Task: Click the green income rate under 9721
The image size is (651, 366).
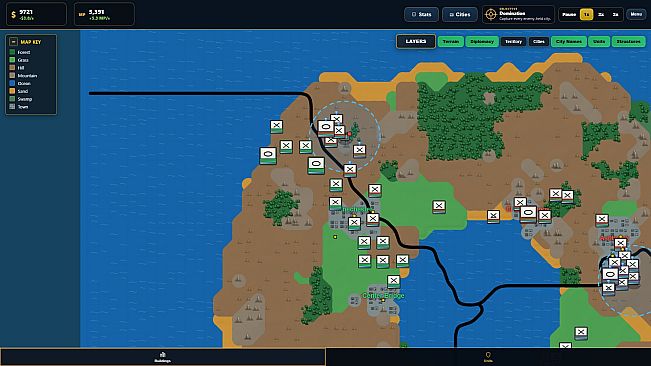Action: [x=27, y=19]
